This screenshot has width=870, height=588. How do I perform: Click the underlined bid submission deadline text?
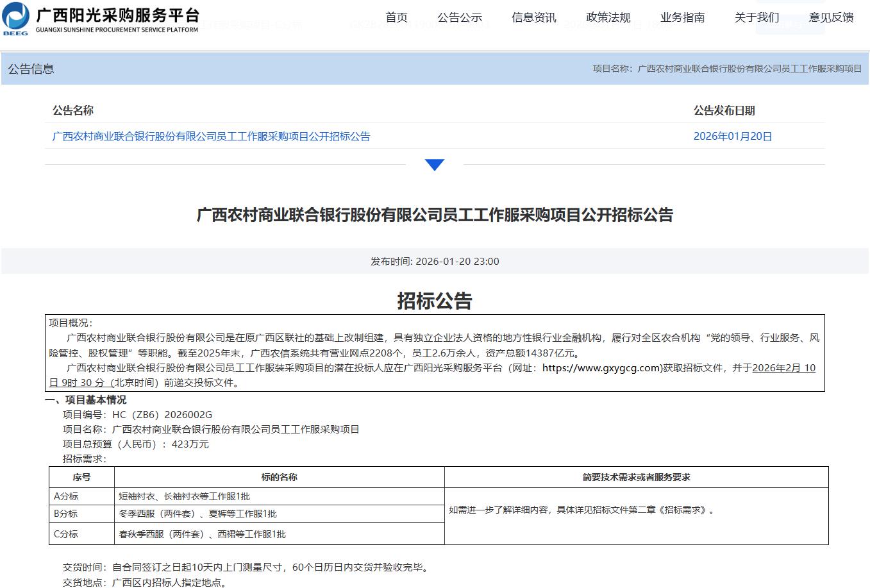coord(783,368)
